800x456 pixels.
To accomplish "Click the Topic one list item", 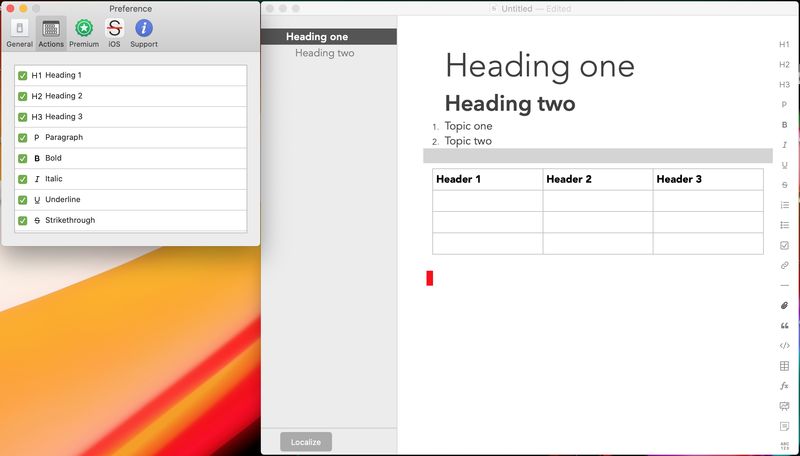I will click(468, 126).
